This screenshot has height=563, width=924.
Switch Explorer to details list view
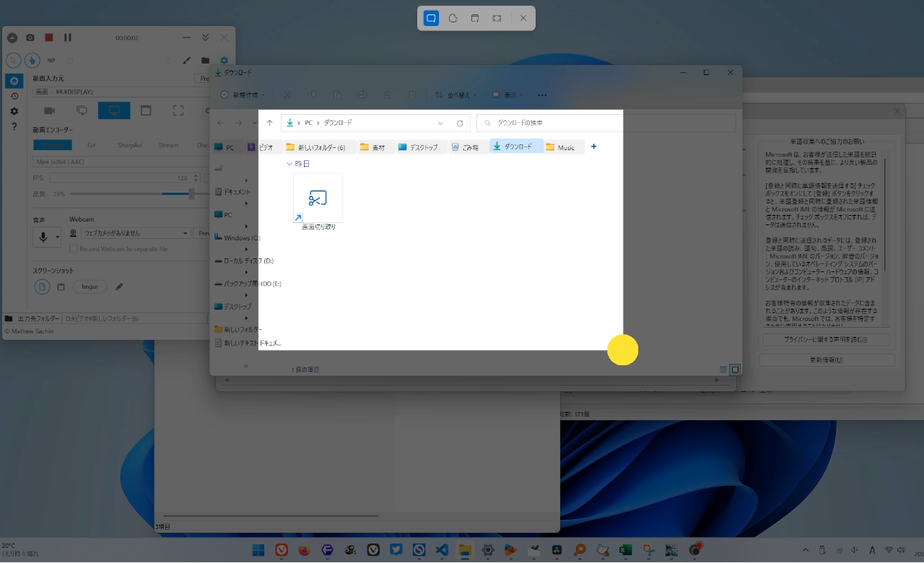[x=723, y=370]
